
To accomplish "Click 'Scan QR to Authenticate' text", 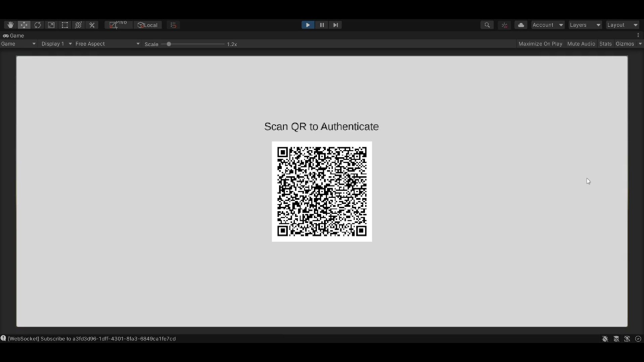I will [321, 126].
